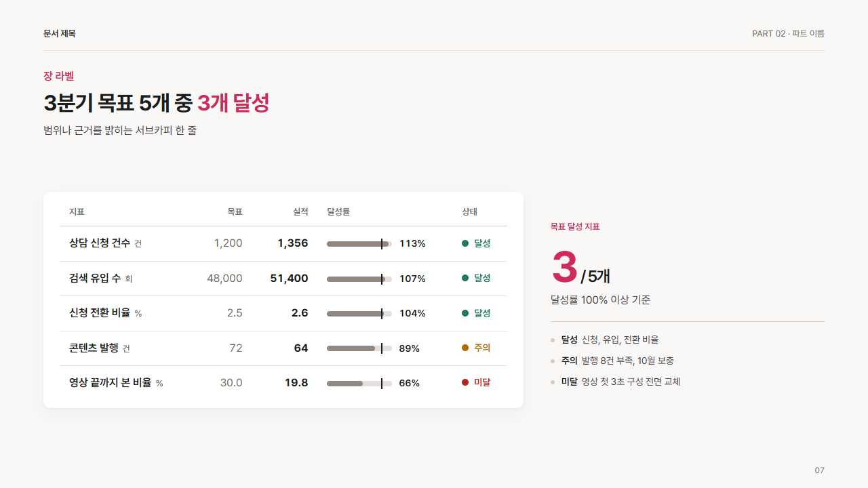Select the 상담 신청 건수 row label
This screenshot has height=488, width=868.
coord(100,243)
